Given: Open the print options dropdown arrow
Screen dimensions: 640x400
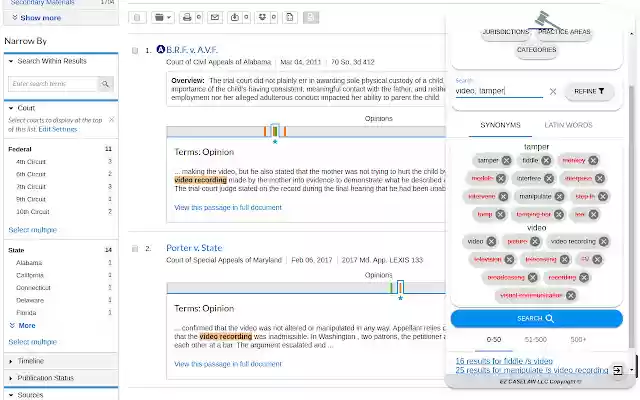Looking at the screenshot, I should pyautogui.click(x=198, y=17).
